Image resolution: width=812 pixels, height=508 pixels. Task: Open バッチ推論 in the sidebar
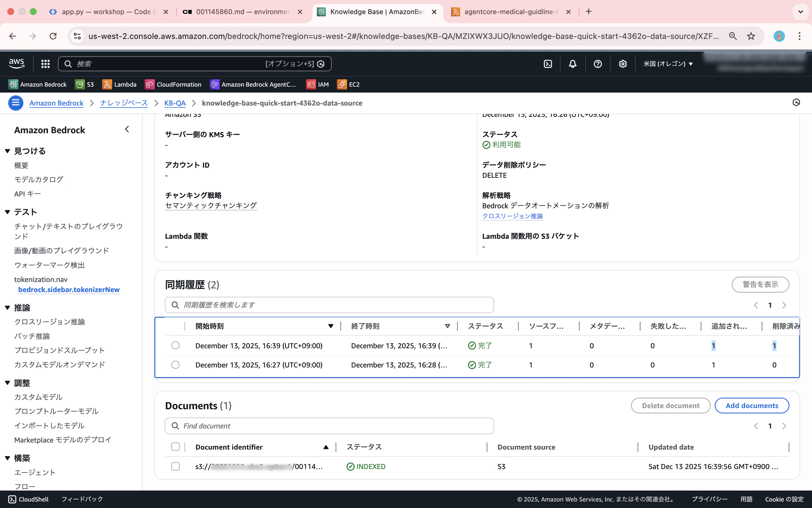32,336
